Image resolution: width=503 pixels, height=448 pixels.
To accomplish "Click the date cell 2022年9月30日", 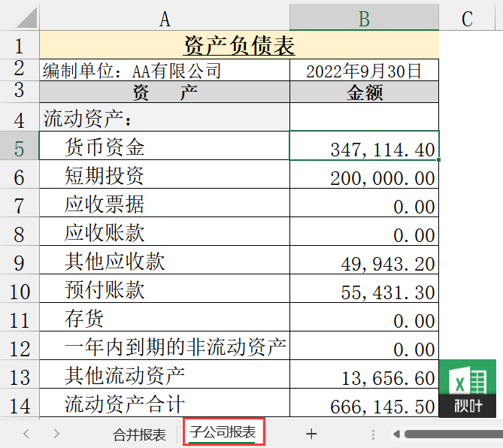I will coord(364,70).
